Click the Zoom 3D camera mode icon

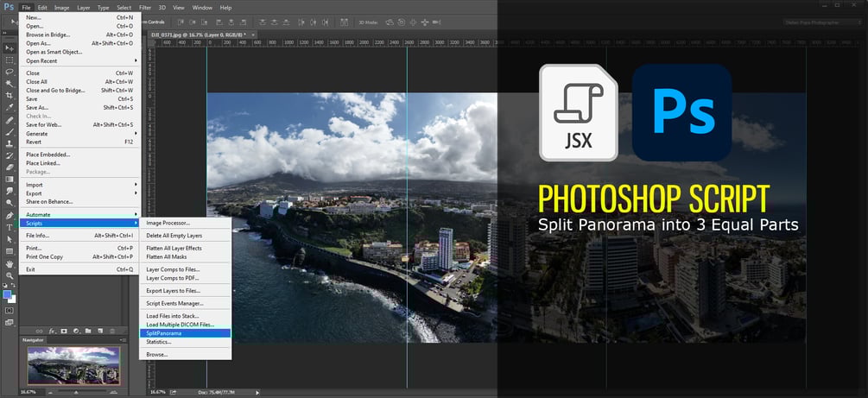[x=436, y=22]
